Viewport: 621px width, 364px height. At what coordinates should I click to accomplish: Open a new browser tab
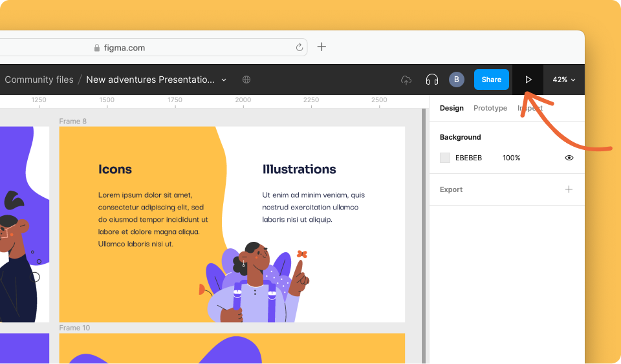321,47
